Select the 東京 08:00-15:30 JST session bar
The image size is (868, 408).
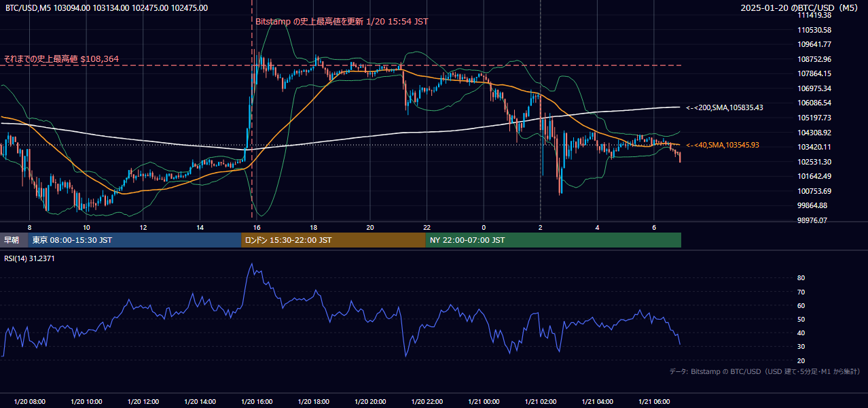(x=134, y=240)
